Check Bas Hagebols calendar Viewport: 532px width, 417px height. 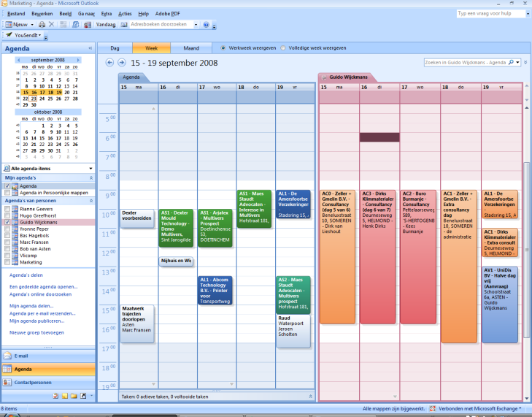coord(7,236)
